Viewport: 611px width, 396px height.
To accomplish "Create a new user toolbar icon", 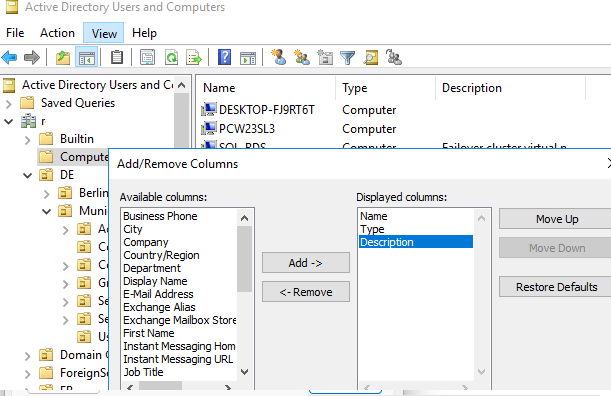I will coord(279,58).
